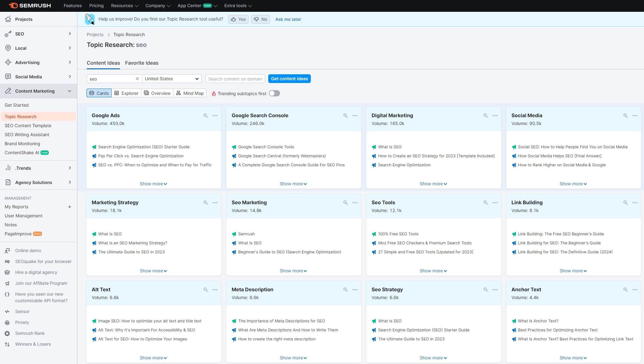644x364 pixels.
Task: Open the Pricing menu item
Action: coord(96,6)
